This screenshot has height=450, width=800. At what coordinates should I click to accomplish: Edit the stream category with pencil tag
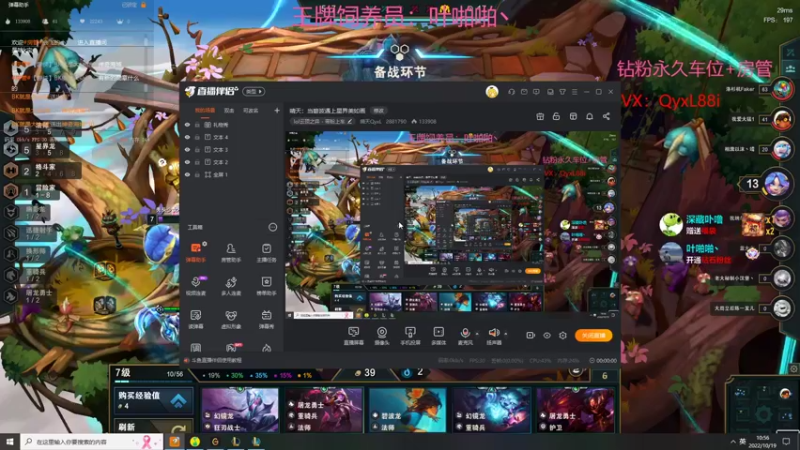point(322,121)
